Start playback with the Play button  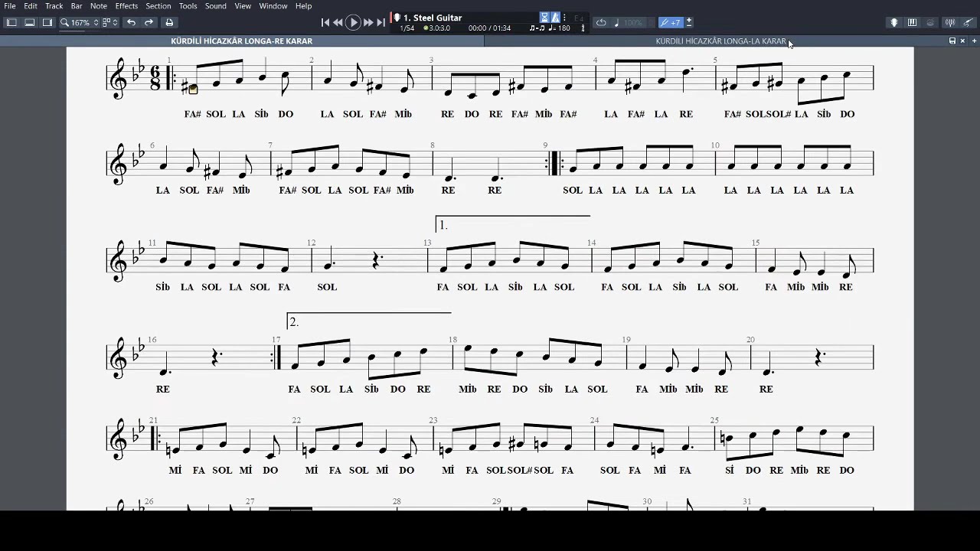point(354,23)
